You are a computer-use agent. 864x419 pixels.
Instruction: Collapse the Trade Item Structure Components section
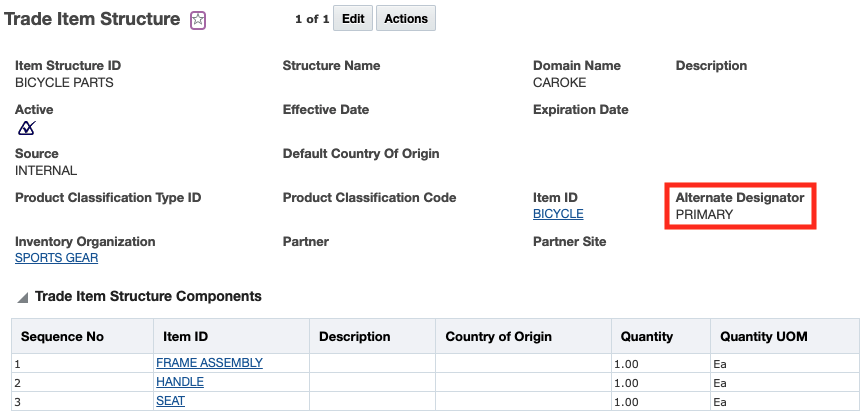point(22,297)
